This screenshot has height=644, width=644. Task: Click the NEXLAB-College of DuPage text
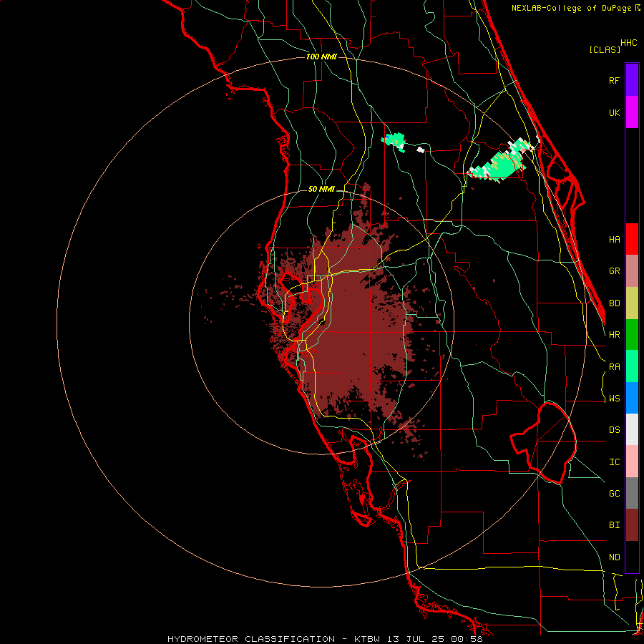(571, 8)
